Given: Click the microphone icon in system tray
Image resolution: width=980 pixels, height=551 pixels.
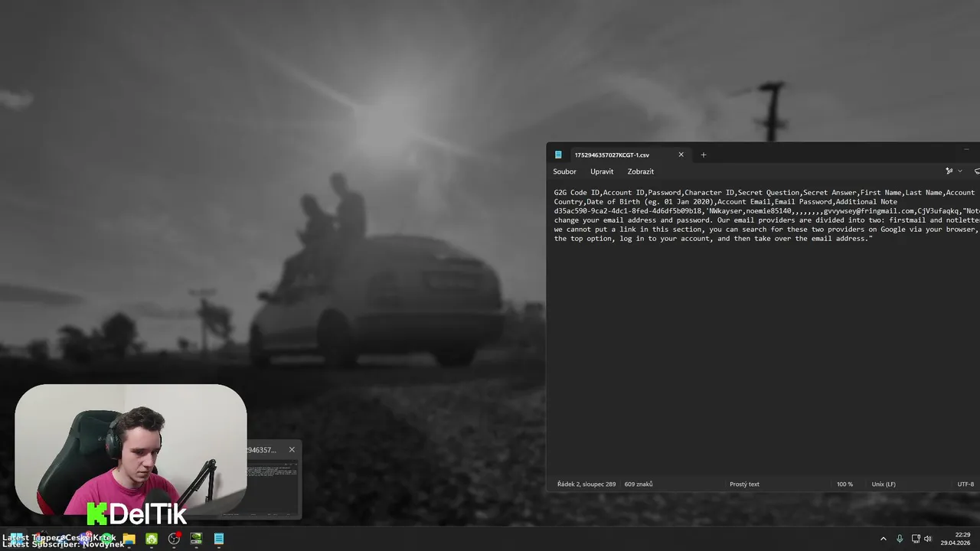Looking at the screenshot, I should (900, 539).
